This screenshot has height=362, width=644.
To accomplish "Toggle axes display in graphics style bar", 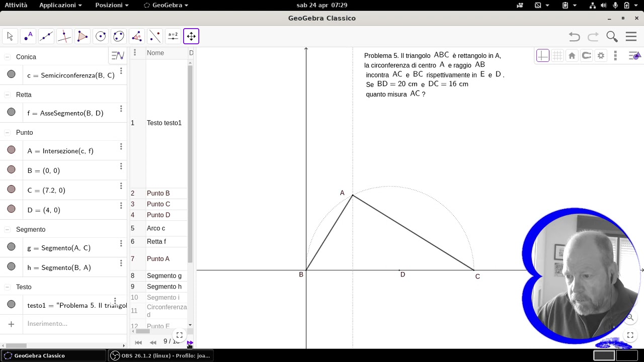I will tap(543, 56).
